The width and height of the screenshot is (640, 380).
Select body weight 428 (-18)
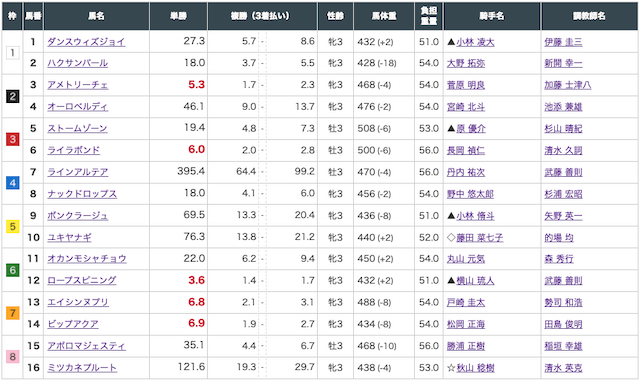point(376,63)
